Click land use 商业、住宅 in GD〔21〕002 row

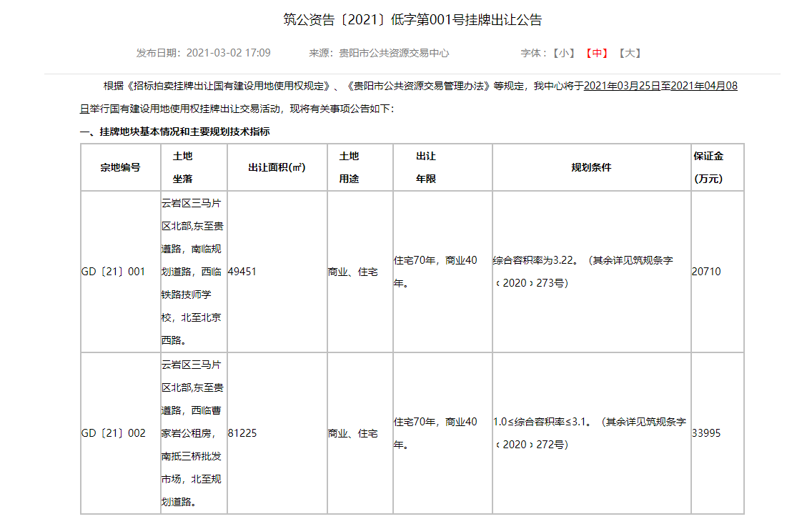coord(352,433)
